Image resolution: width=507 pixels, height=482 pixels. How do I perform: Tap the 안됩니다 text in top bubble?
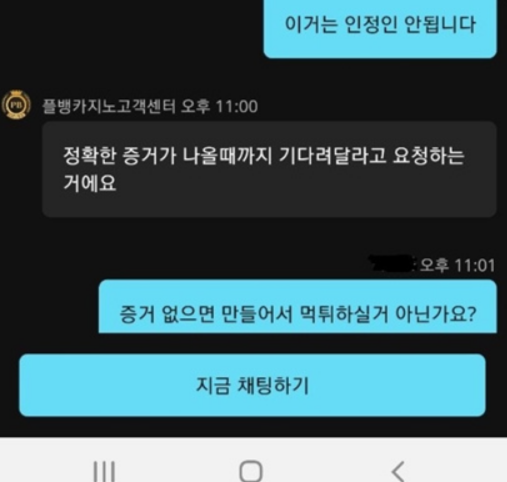tap(440, 25)
